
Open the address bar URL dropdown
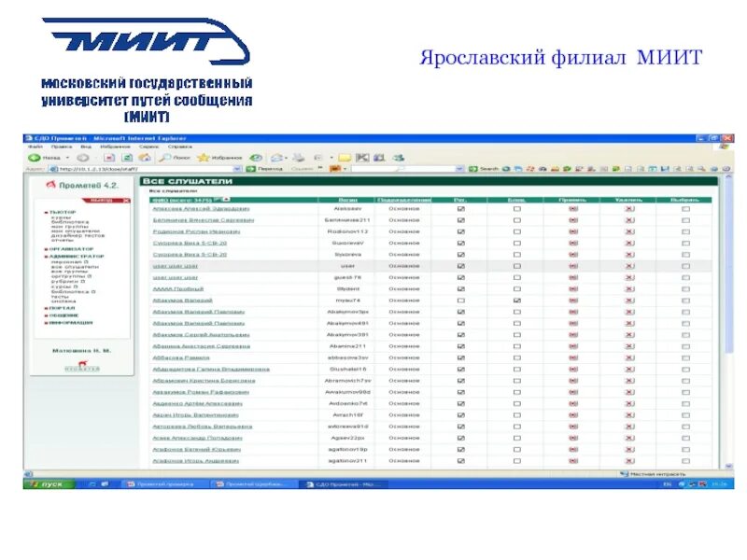click(x=237, y=169)
